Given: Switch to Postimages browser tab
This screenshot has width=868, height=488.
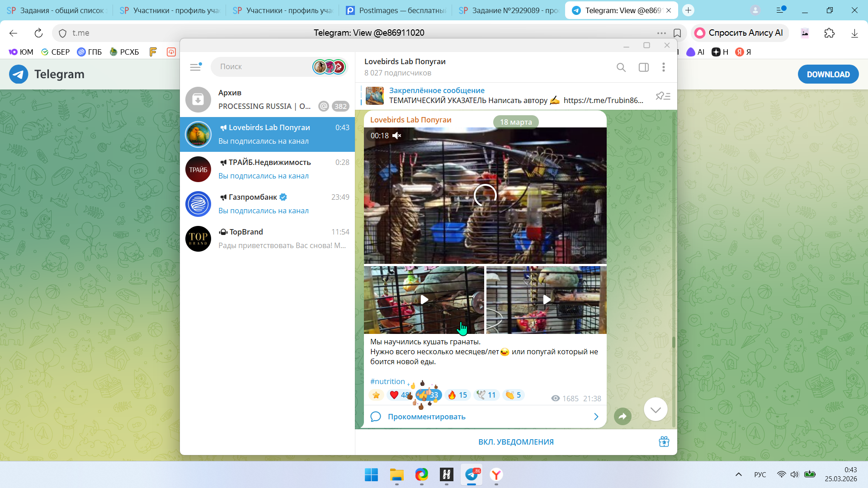Looking at the screenshot, I should coord(396,10).
